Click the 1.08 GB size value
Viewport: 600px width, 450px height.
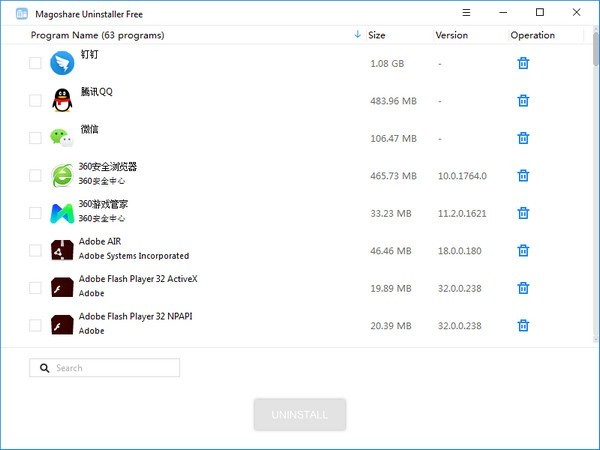[387, 64]
